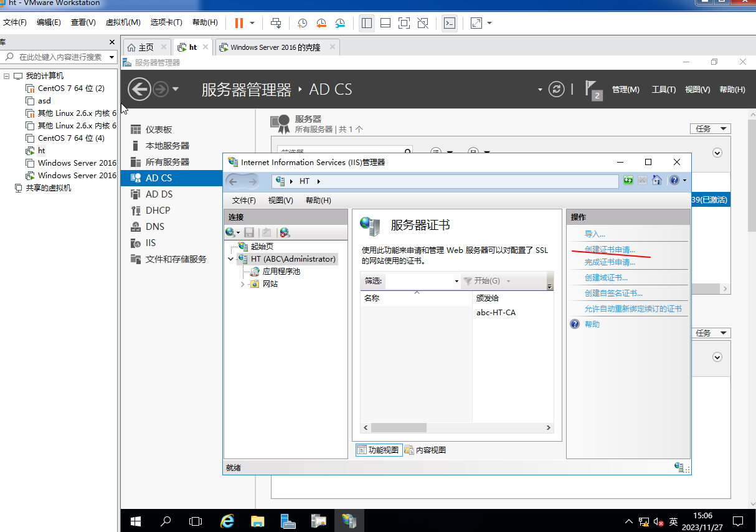Click the VMware full screen mode icon
The image size is (756, 532).
tap(404, 23)
